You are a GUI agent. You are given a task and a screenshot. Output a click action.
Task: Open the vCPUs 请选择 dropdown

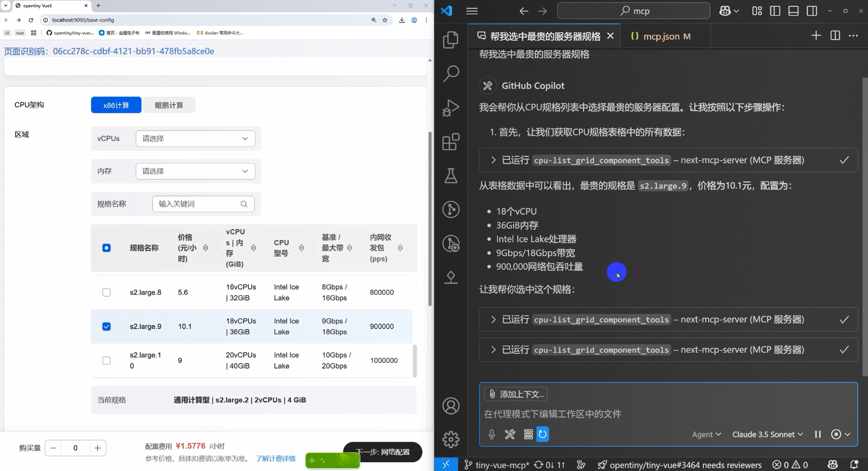click(195, 138)
